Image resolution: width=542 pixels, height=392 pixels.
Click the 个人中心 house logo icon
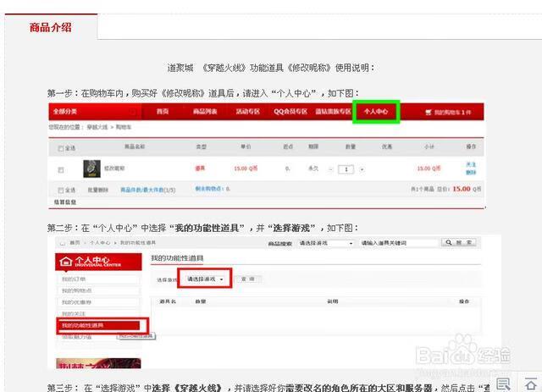coord(69,261)
